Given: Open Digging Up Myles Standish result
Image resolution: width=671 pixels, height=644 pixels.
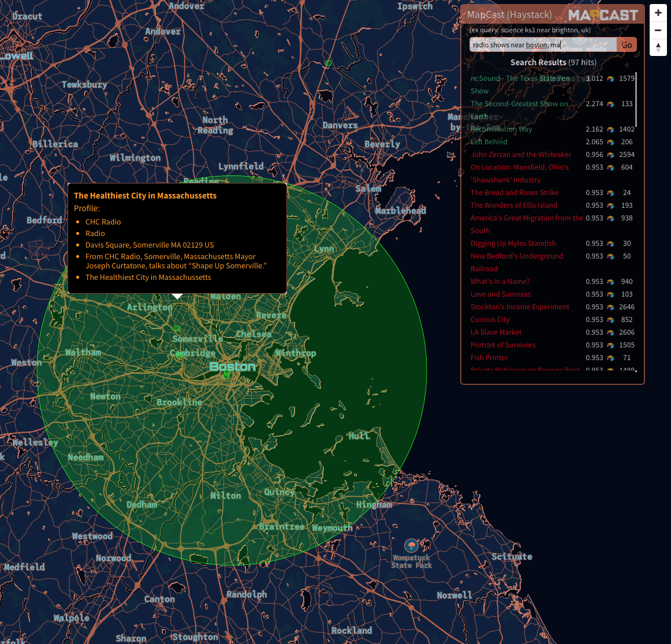Looking at the screenshot, I should coord(513,244).
